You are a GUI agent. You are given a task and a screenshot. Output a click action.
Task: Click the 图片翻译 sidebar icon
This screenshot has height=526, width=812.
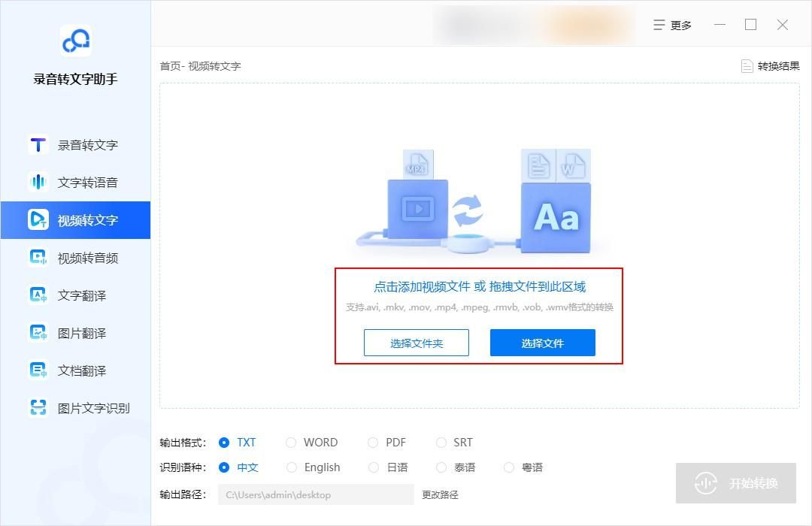click(38, 333)
